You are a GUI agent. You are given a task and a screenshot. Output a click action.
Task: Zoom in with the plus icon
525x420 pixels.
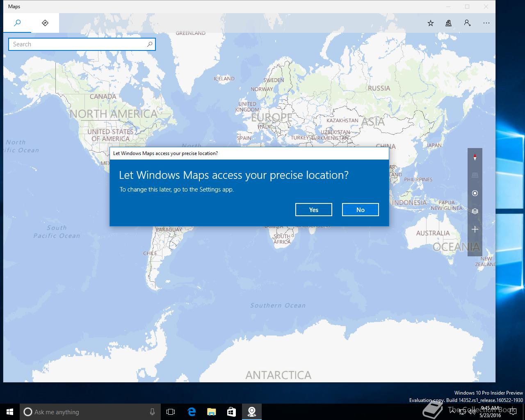coord(475,229)
